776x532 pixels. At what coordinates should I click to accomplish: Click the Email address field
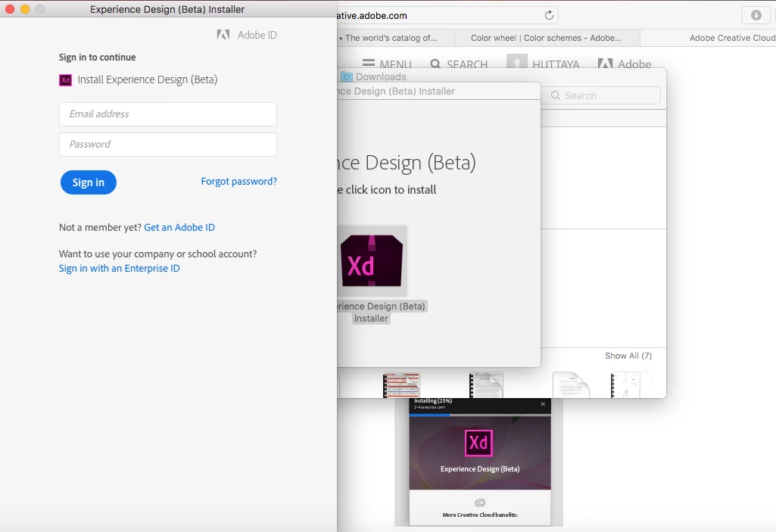tap(168, 114)
